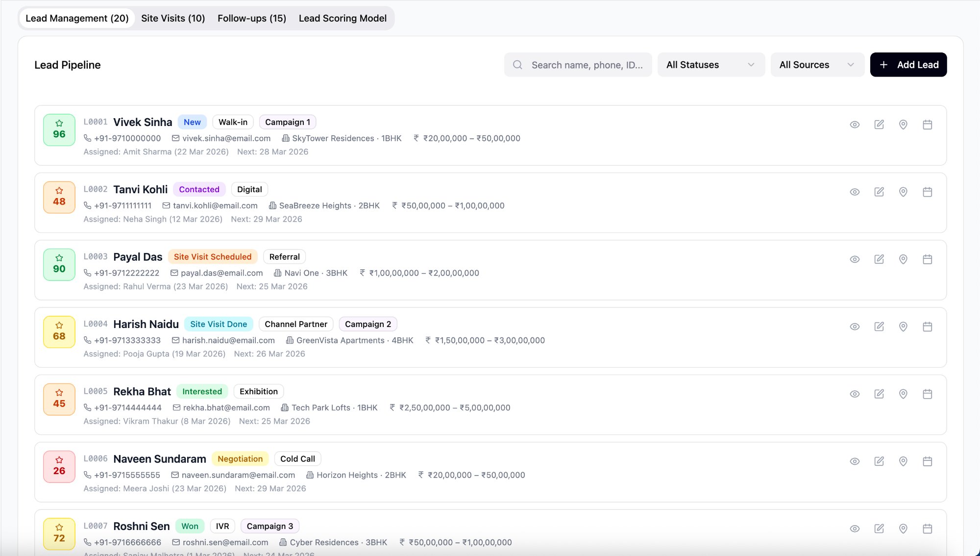Edit the Vivek Sinha lead
This screenshot has width=980, height=556.
[x=879, y=125]
